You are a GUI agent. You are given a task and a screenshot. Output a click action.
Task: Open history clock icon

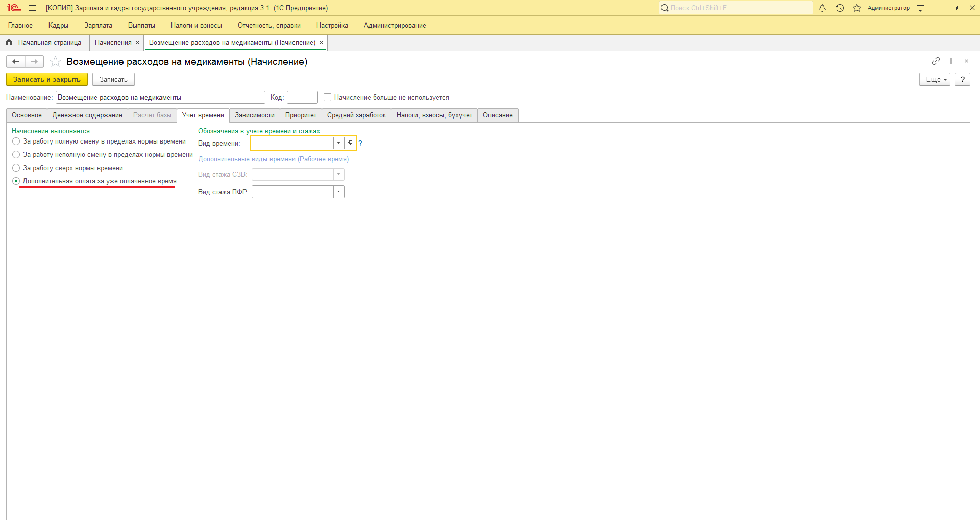tap(840, 8)
